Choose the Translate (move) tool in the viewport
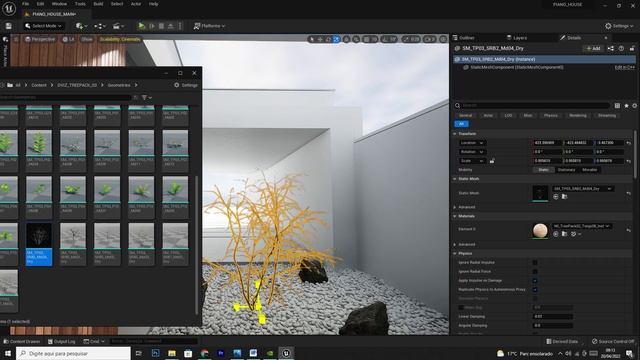The width and height of the screenshot is (640, 360). tap(320, 39)
